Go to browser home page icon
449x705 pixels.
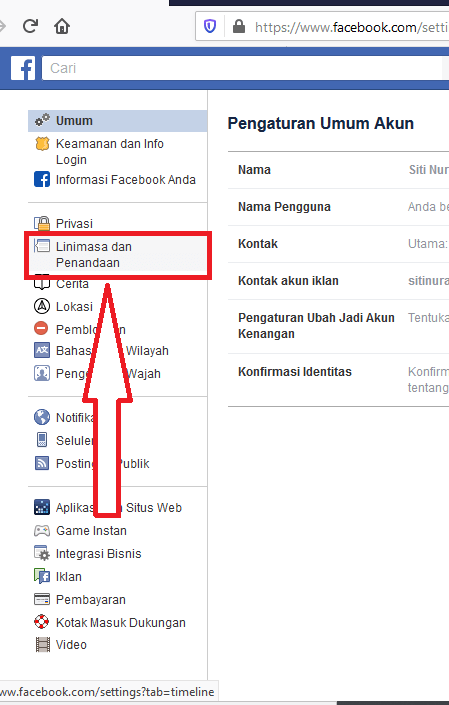click(62, 26)
